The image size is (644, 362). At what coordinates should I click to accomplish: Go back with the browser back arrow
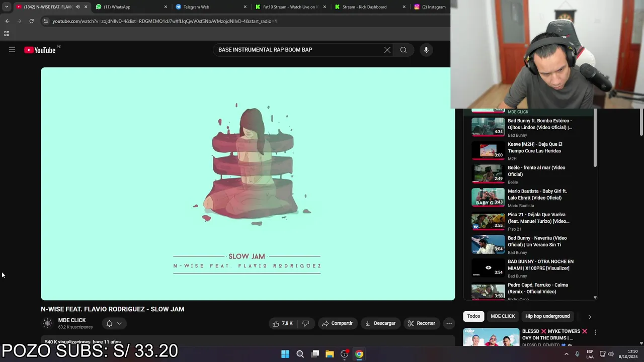click(x=7, y=21)
